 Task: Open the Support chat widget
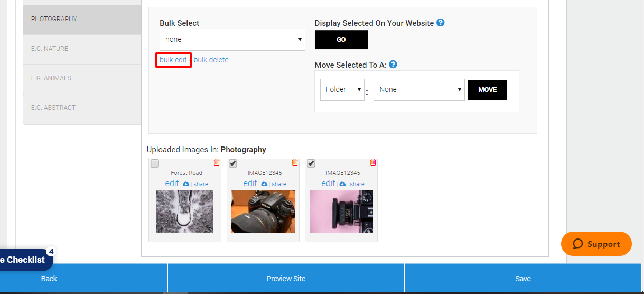[x=596, y=244]
